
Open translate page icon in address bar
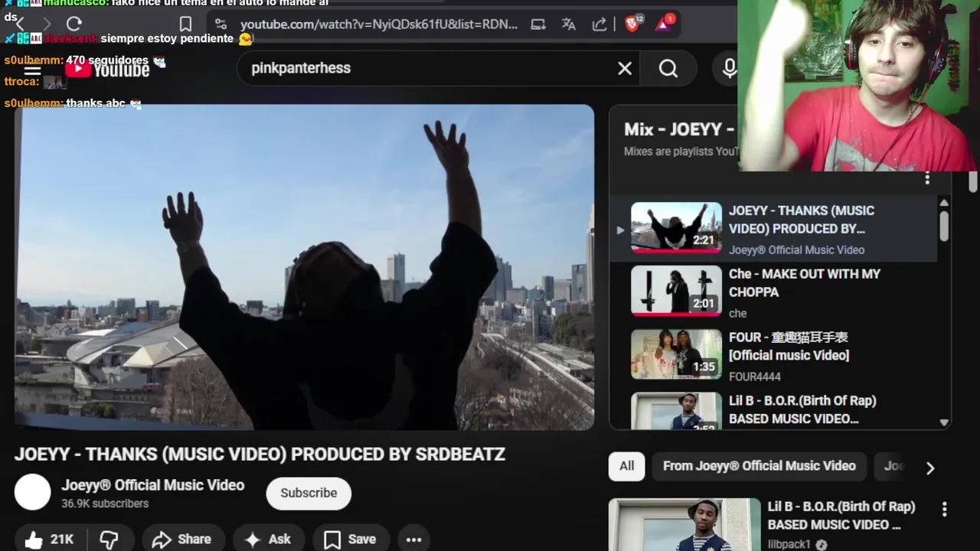(568, 24)
